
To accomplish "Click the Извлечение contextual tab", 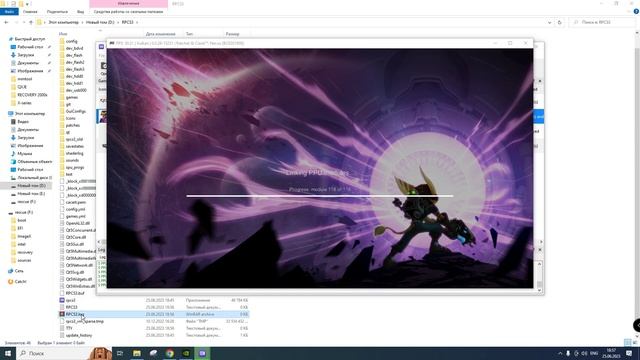I will 128,4.
